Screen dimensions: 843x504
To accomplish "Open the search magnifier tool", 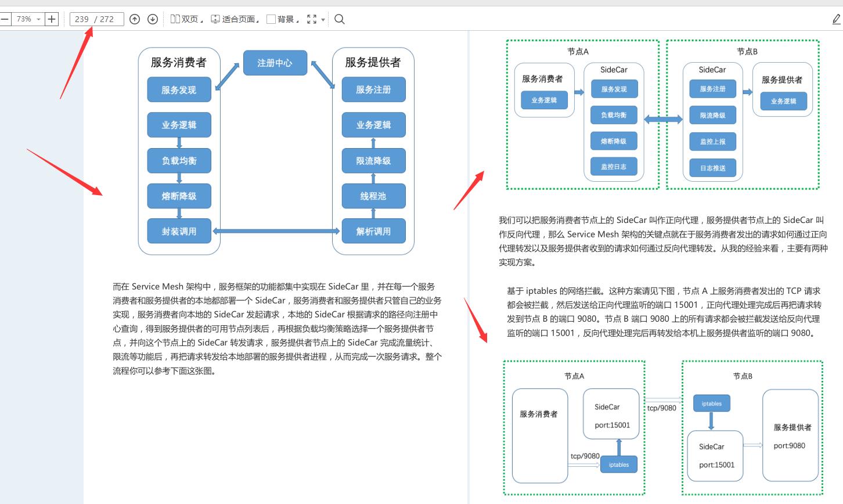I will (x=340, y=19).
